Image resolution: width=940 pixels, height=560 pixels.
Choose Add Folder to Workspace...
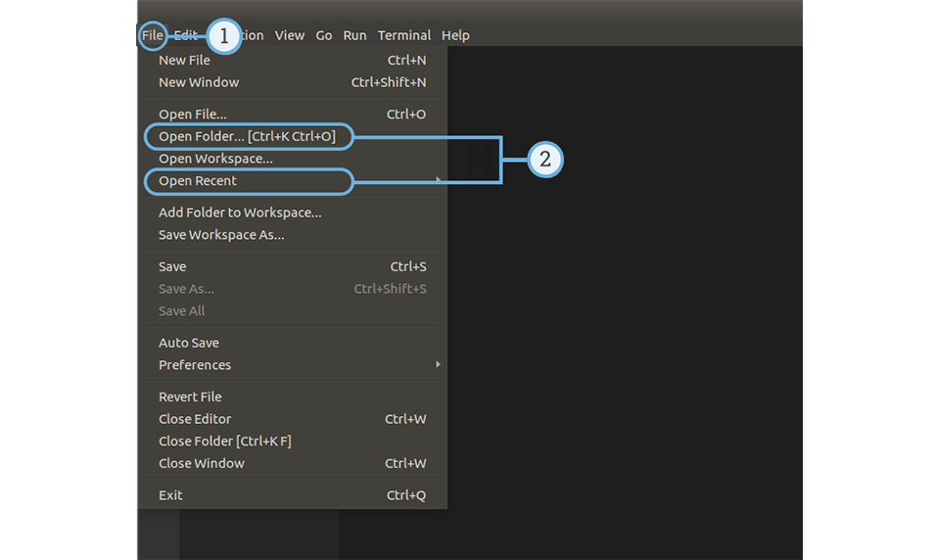coord(240,212)
